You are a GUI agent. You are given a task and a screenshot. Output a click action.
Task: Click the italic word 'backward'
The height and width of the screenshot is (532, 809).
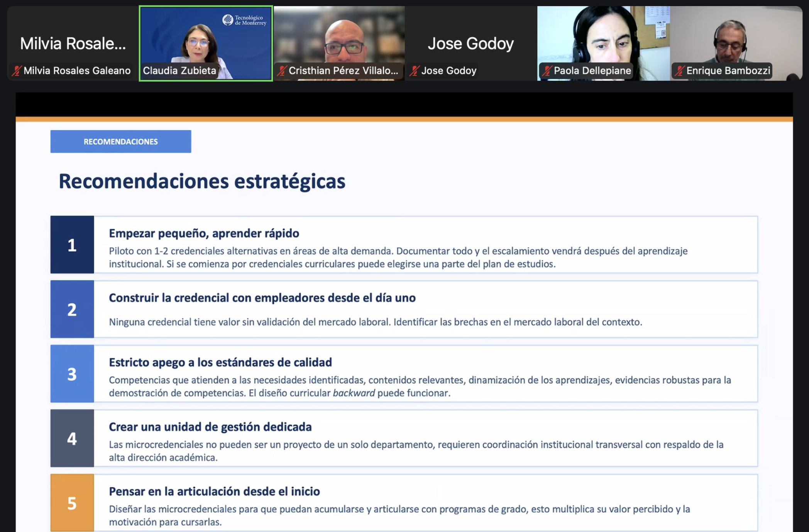[354, 393]
